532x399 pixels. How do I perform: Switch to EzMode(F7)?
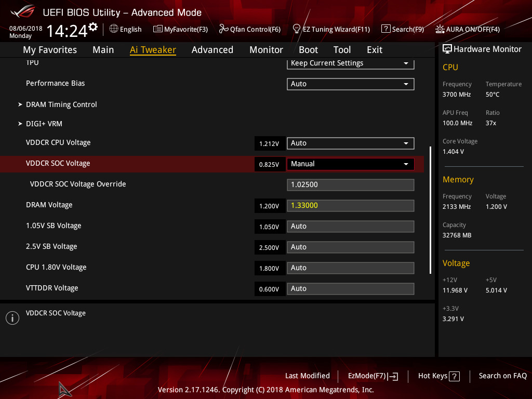[373, 376]
